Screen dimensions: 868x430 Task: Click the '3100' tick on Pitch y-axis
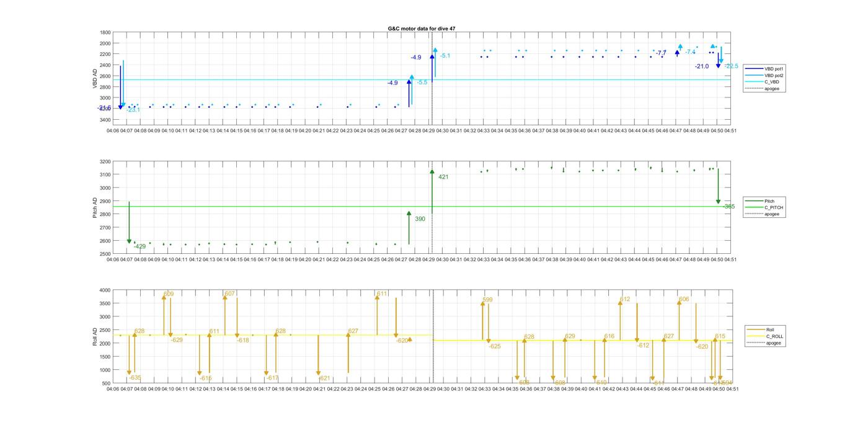[105, 175]
